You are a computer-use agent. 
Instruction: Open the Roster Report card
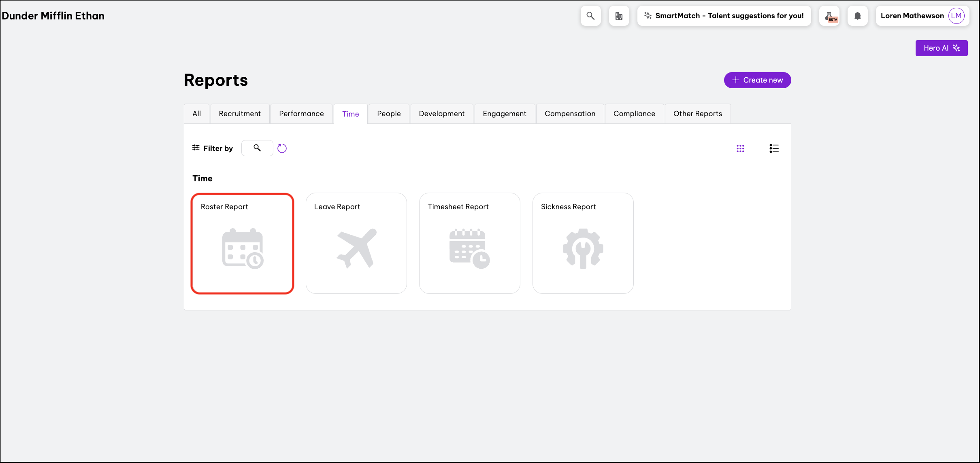pos(242,244)
